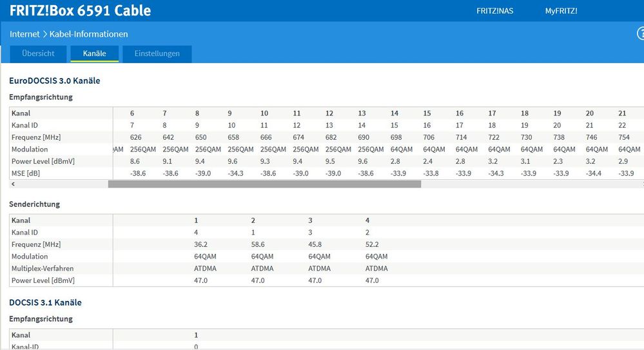Click frequency value 754

click(x=624, y=137)
